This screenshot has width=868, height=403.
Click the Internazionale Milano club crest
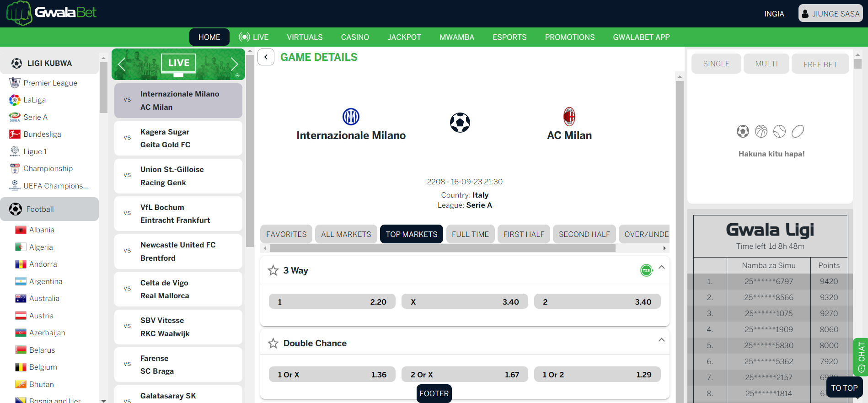(x=351, y=117)
